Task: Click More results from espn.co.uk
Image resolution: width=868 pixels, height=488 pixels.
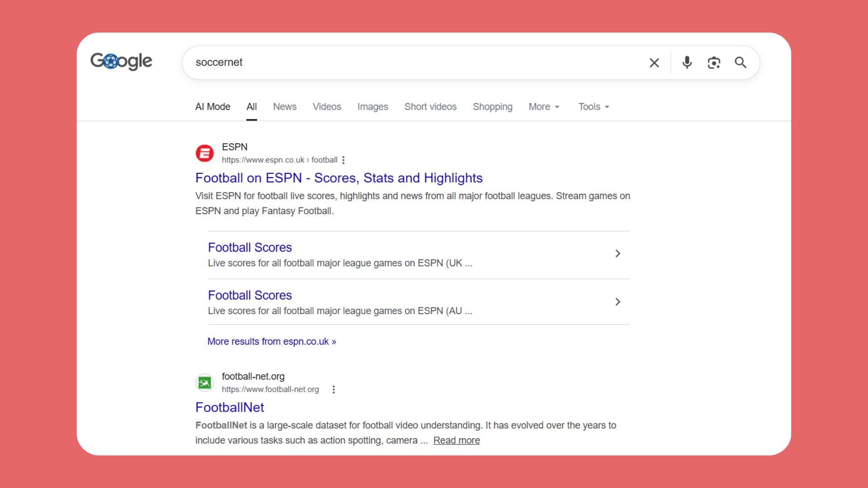Action: [x=272, y=342]
